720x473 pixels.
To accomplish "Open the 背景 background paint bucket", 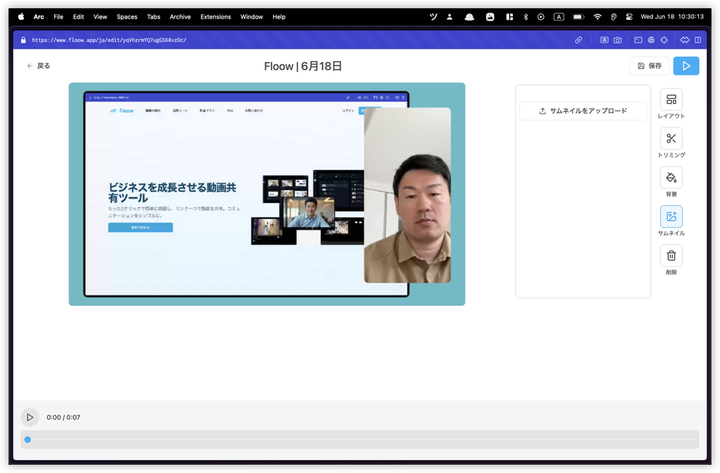I will click(x=671, y=179).
